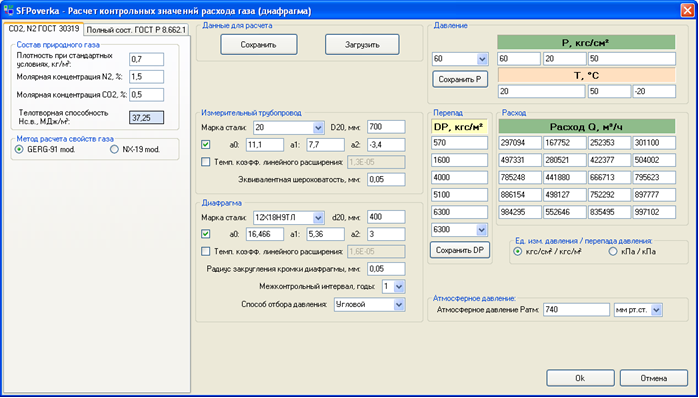Click the Сохранить button

259,45
